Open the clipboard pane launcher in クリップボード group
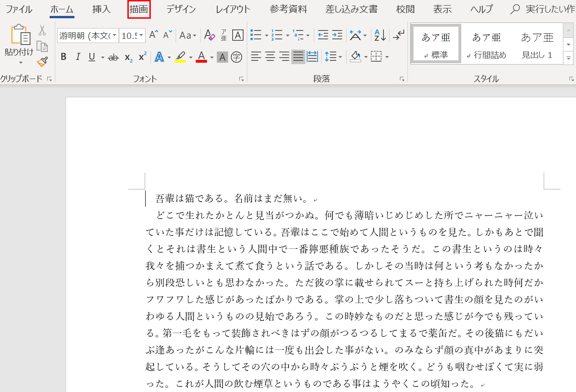The width and height of the screenshot is (576, 392). (50, 79)
